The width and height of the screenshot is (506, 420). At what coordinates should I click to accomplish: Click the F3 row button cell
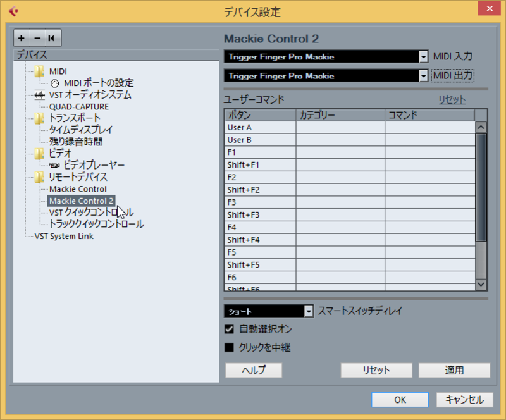[x=261, y=202]
